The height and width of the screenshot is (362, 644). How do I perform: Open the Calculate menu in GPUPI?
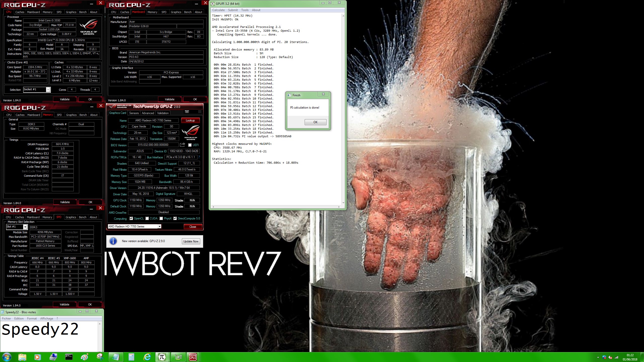coord(218,10)
